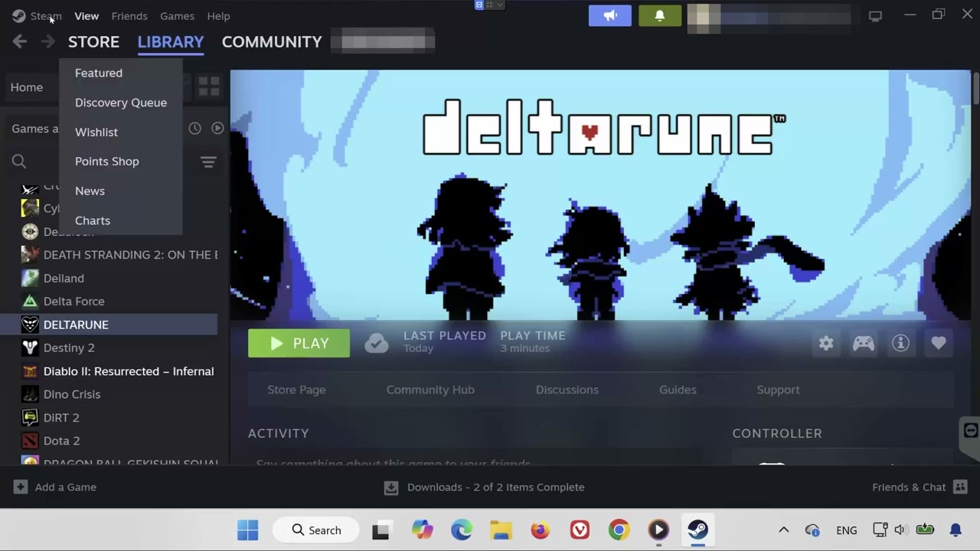Click the library search magnifier icon
The image size is (980, 551).
[19, 161]
